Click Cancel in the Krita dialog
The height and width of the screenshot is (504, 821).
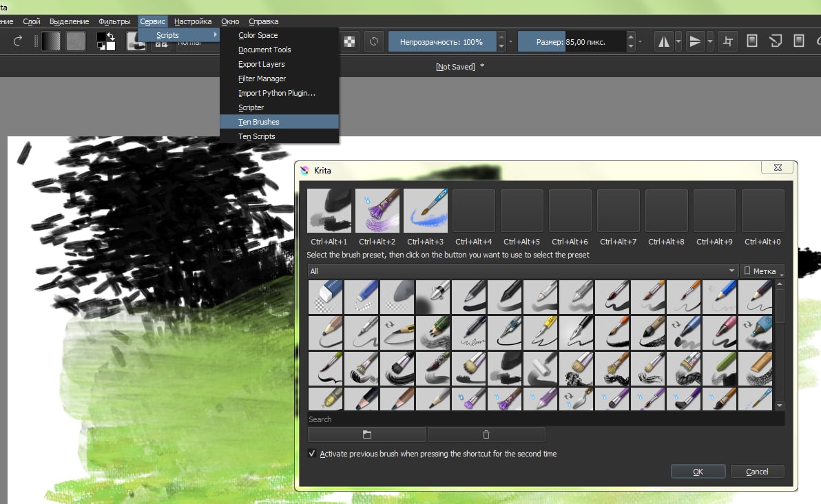(757, 472)
